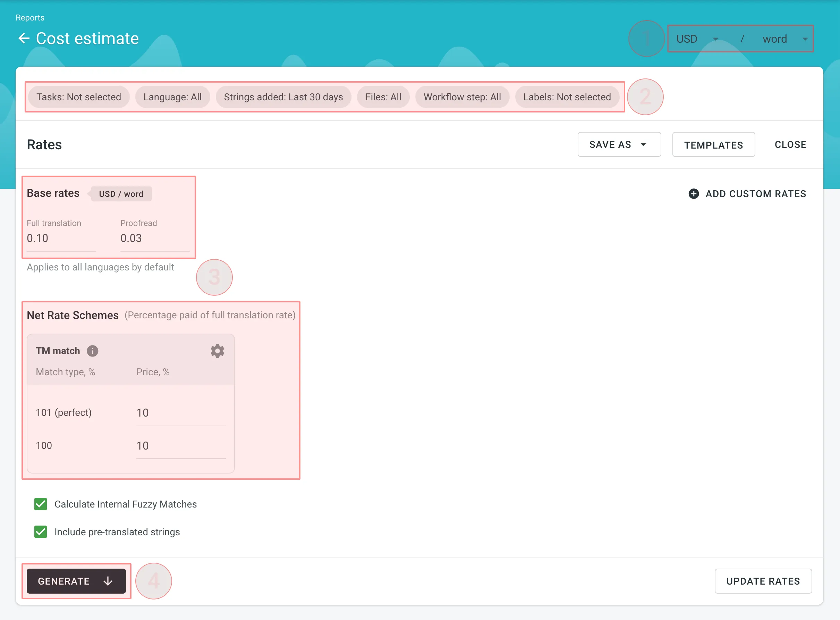Open the Tasks: Not selected filter
The width and height of the screenshot is (840, 620).
(79, 97)
